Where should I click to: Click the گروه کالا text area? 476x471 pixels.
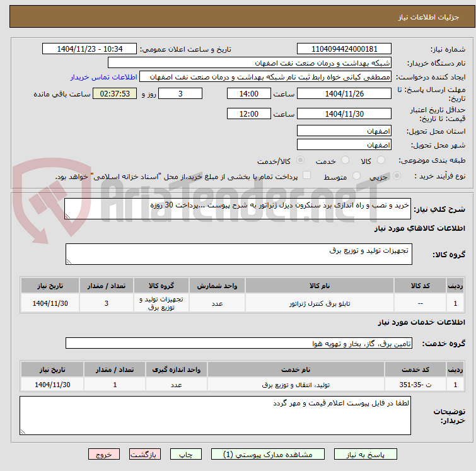click(x=238, y=254)
